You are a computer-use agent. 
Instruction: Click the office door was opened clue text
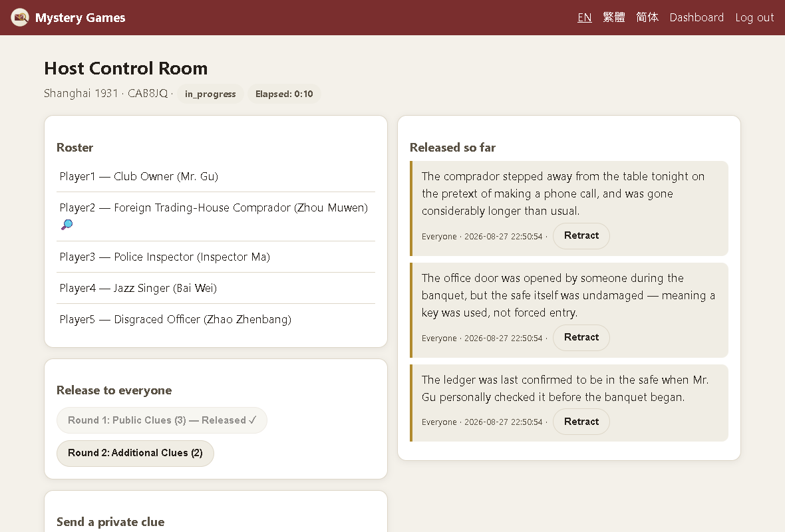[568, 295]
